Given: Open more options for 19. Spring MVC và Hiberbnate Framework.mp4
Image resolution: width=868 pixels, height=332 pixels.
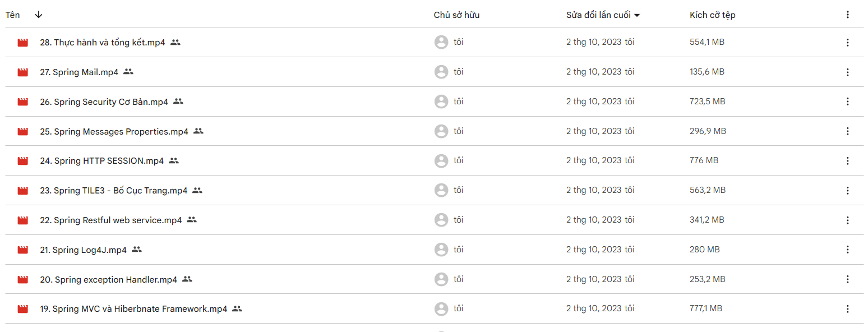Looking at the screenshot, I should pyautogui.click(x=847, y=309).
